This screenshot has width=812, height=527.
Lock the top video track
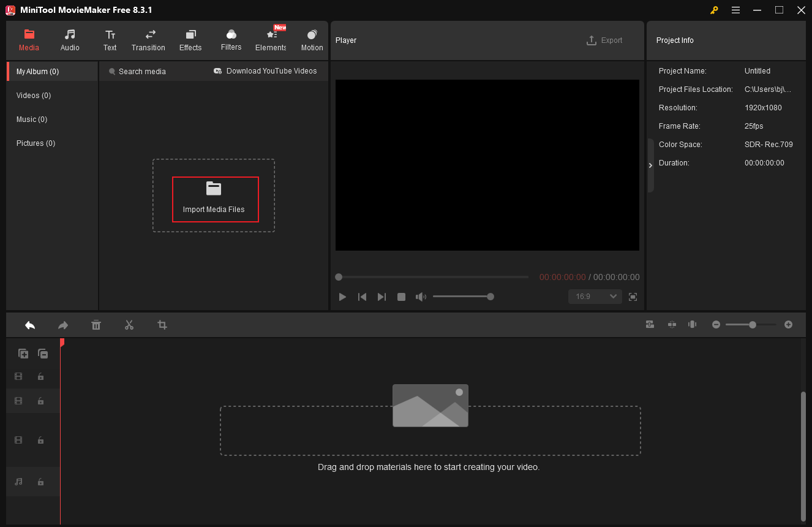(40, 376)
